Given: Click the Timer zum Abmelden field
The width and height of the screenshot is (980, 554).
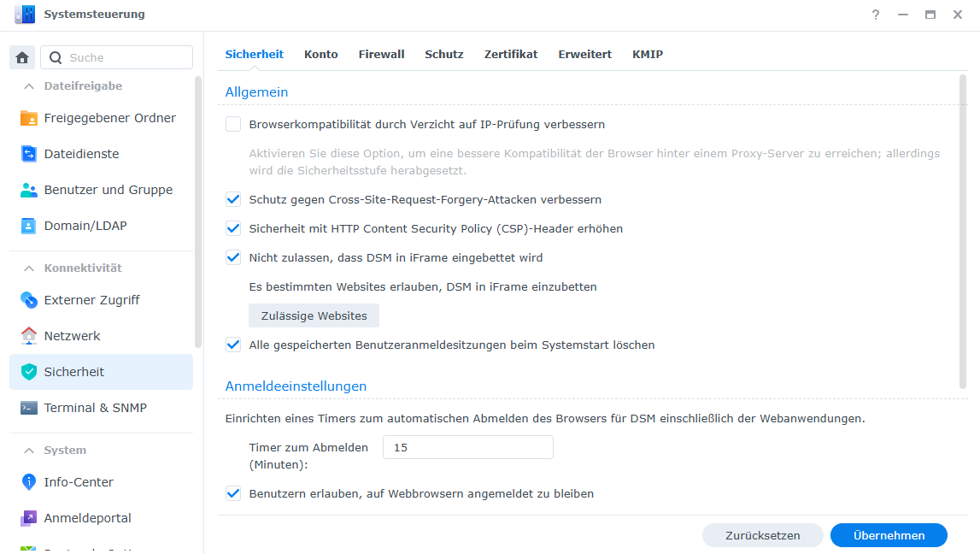Looking at the screenshot, I should tap(467, 447).
